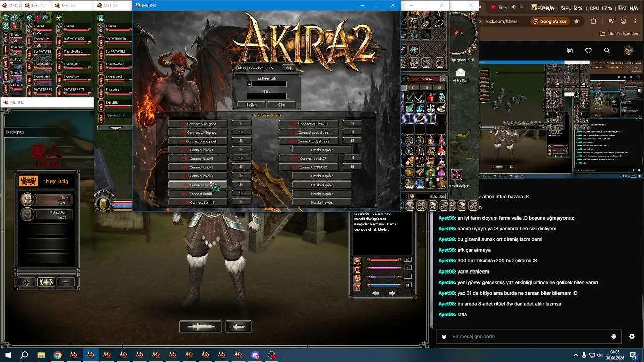Bookmark page with star icon
Image resolution: width=644 pixels, height=362 pixels.
(576, 21)
